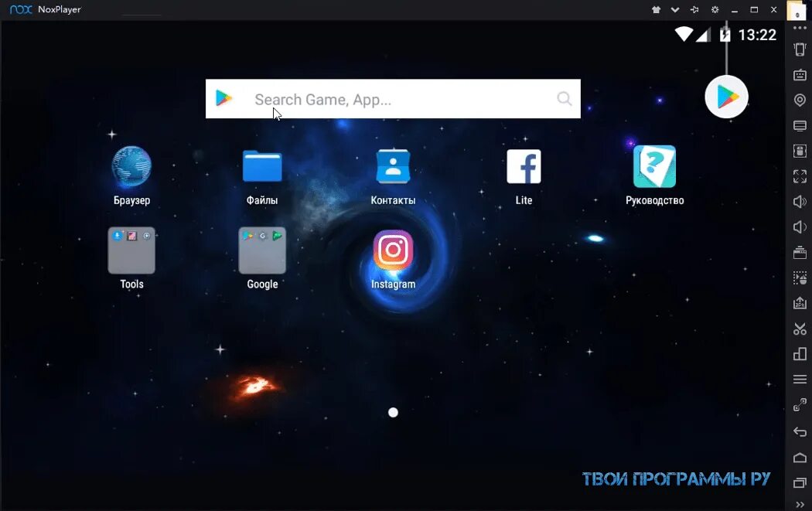
Task: Click the pin window icon in title bar
Action: tap(694, 9)
